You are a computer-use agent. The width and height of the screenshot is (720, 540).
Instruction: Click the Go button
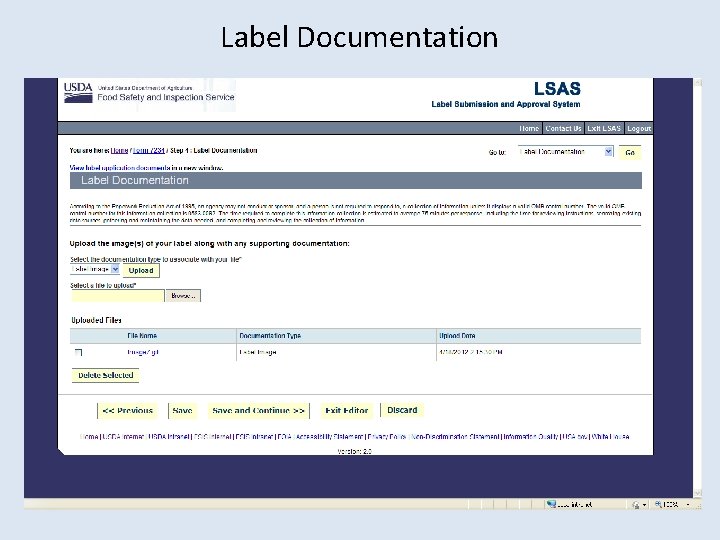[x=630, y=152]
